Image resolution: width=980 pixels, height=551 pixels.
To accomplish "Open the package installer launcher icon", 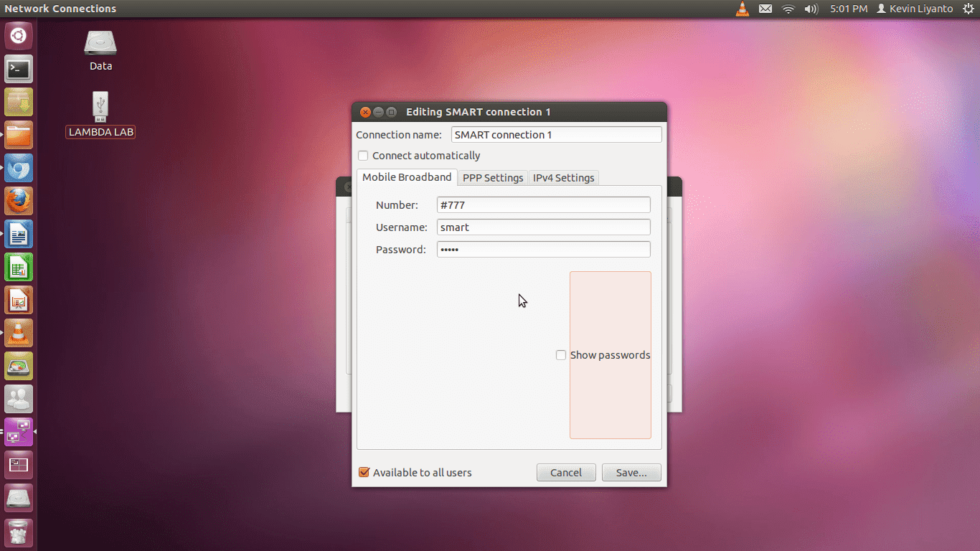I will (19, 102).
